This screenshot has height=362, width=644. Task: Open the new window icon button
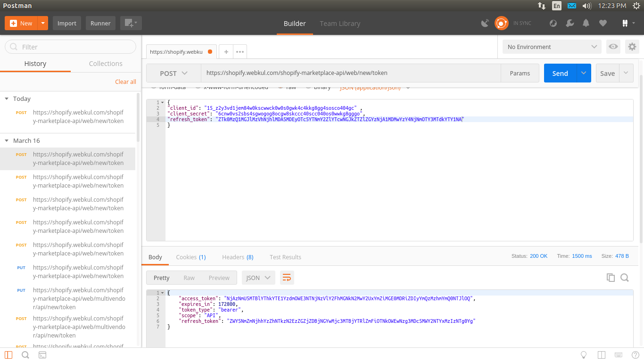tap(131, 23)
